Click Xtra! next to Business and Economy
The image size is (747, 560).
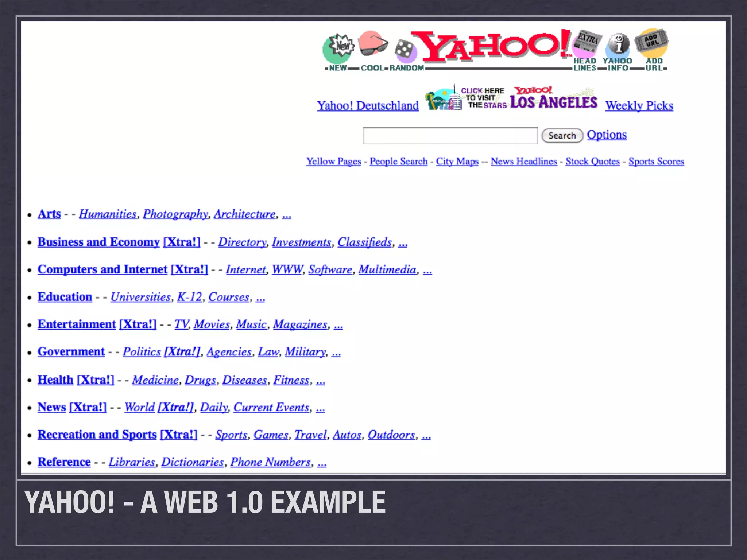click(x=182, y=242)
